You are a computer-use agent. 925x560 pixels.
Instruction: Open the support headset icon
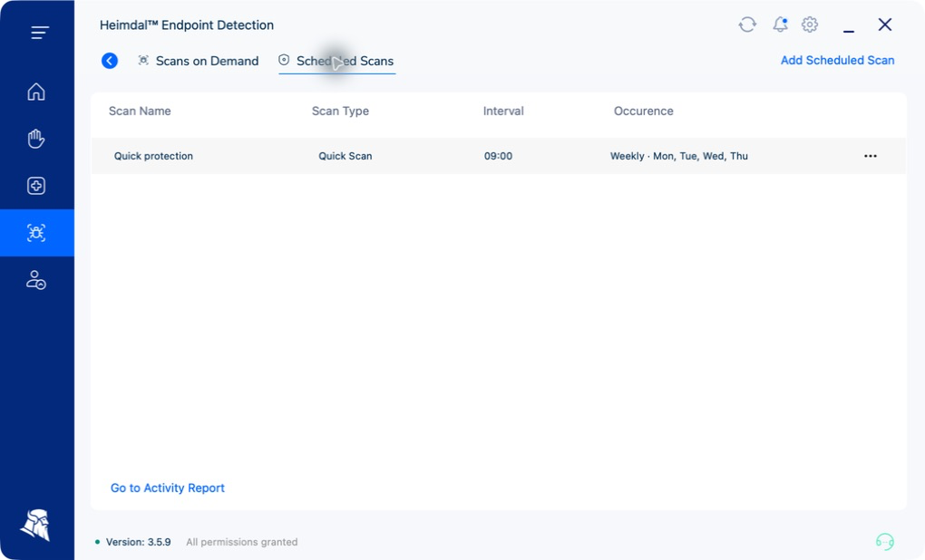tap(885, 541)
